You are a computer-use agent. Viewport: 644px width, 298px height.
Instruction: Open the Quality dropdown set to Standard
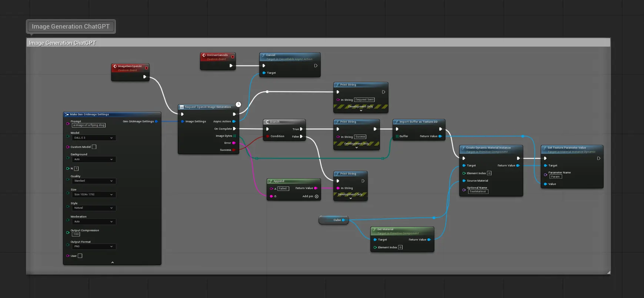click(x=94, y=181)
